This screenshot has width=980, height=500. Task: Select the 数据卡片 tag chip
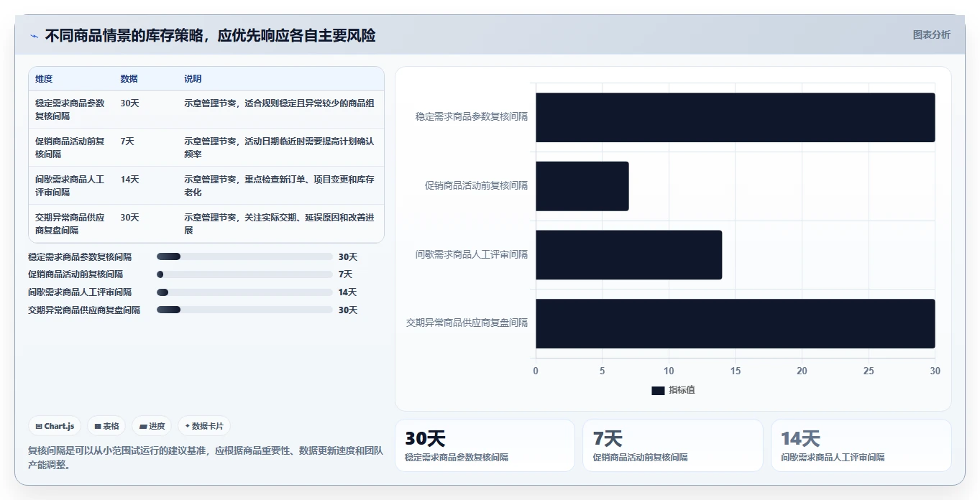coord(204,426)
